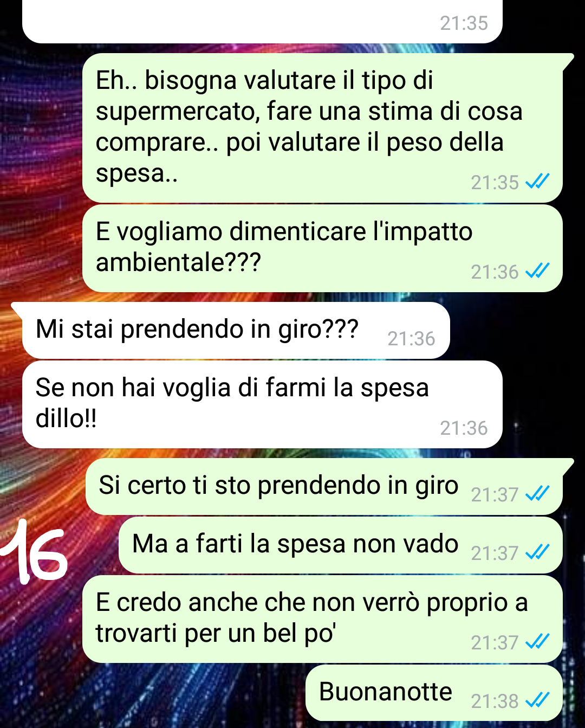Tap the read ticks on 'Ma a farti la spesa non vado'
Viewport: 585px width, 728px height.
pos(538,552)
